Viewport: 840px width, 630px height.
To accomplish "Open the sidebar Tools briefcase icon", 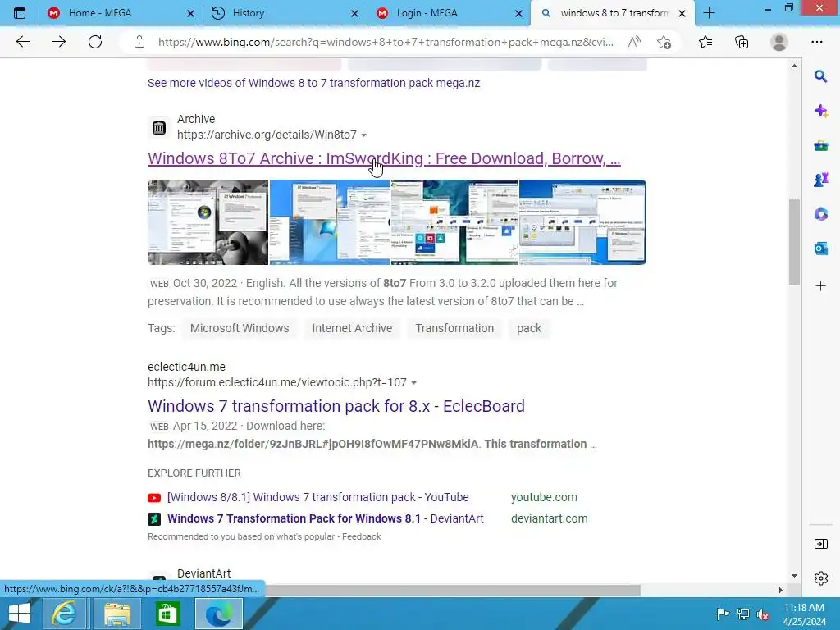I will point(820,145).
